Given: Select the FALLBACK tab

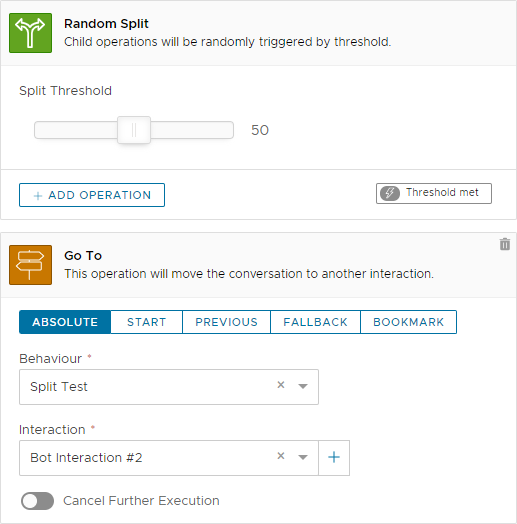Looking at the screenshot, I should [x=315, y=322].
